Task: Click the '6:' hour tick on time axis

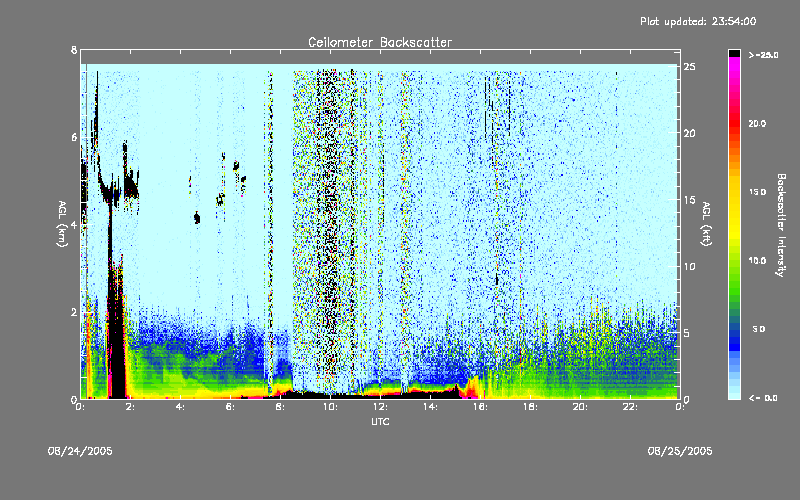Action: [230, 407]
